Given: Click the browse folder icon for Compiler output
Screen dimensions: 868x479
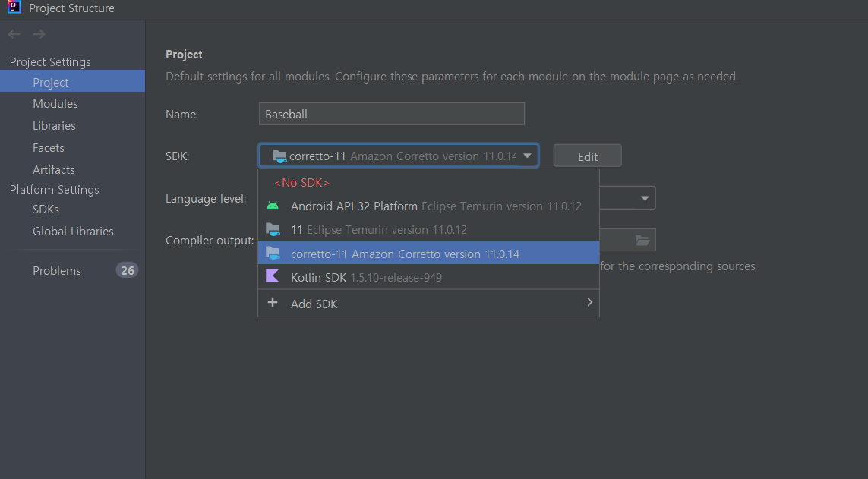Looking at the screenshot, I should click(x=642, y=241).
